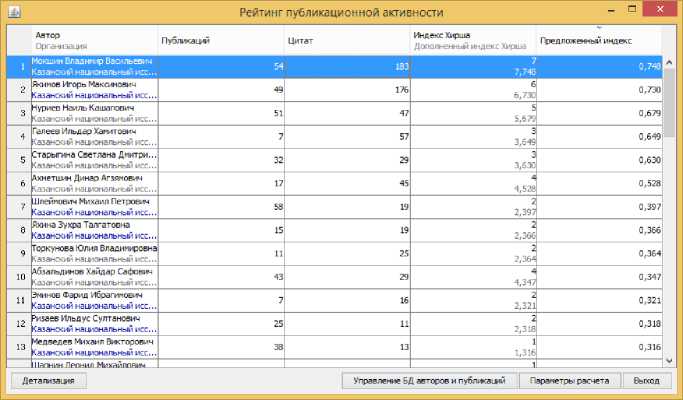This screenshot has width=683, height=400.
Task: Click publications value 58
Action: pyautogui.click(x=278, y=207)
